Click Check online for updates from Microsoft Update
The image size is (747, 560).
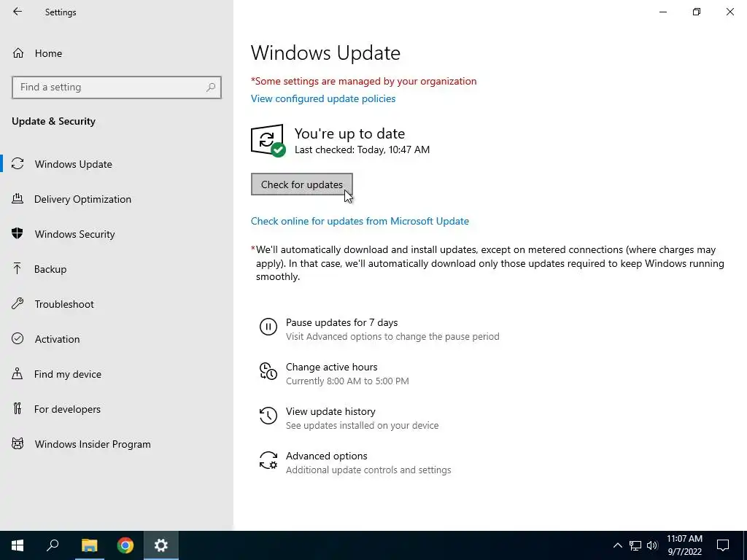360,221
